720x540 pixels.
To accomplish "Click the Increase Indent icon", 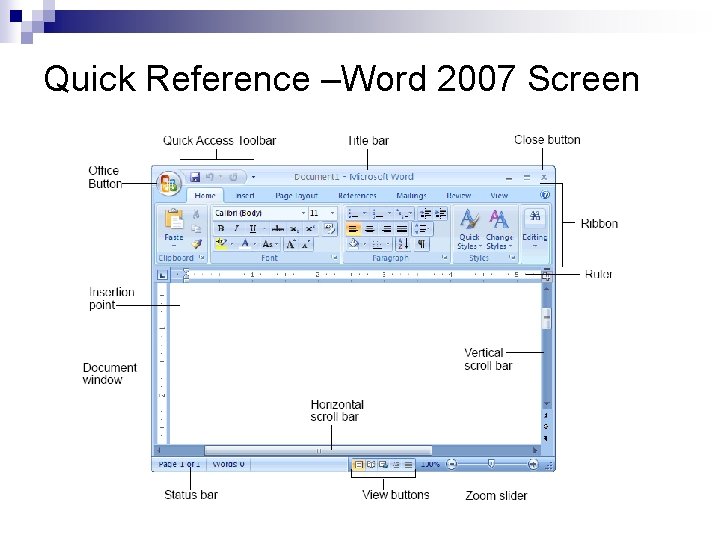I will (441, 214).
